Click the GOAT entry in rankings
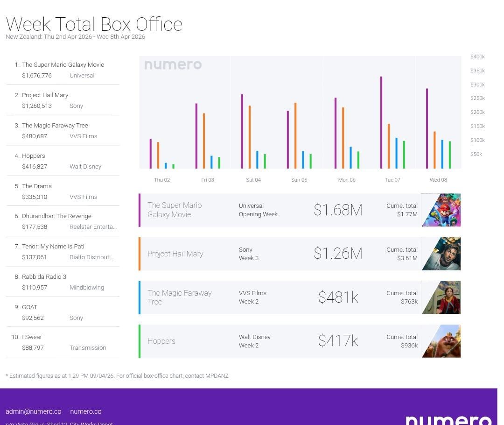Screen dimensions: 504x425 pos(29,307)
